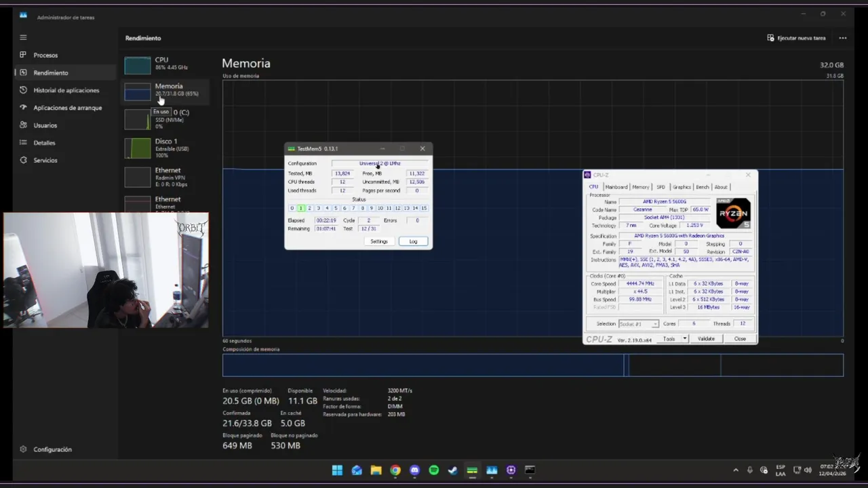Open Steam from the taskbar
The height and width of the screenshot is (488, 868).
pyautogui.click(x=453, y=470)
